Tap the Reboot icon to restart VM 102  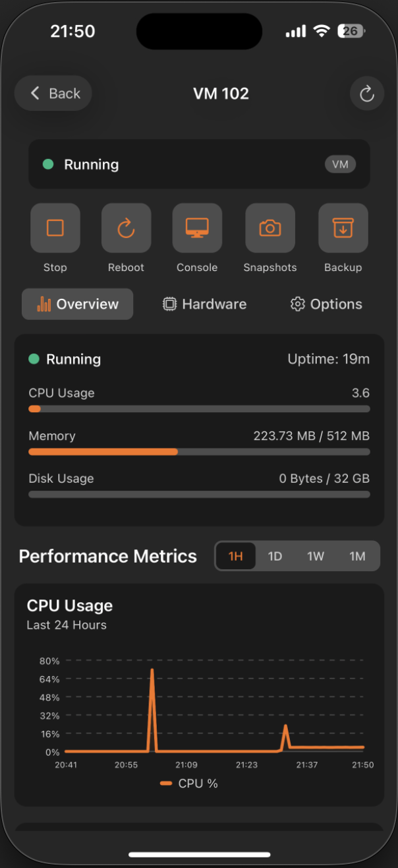(x=126, y=228)
